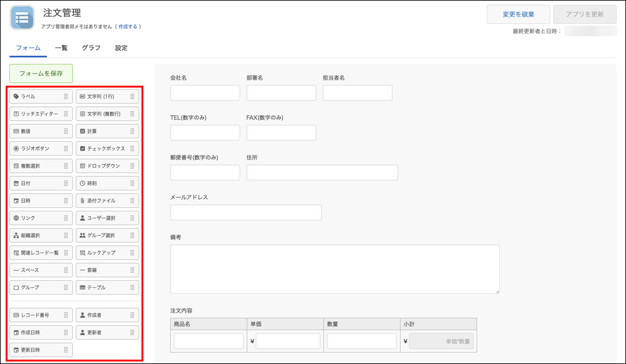Pick the 文字列 (複数行) field item
The image size is (626, 364).
(108, 114)
